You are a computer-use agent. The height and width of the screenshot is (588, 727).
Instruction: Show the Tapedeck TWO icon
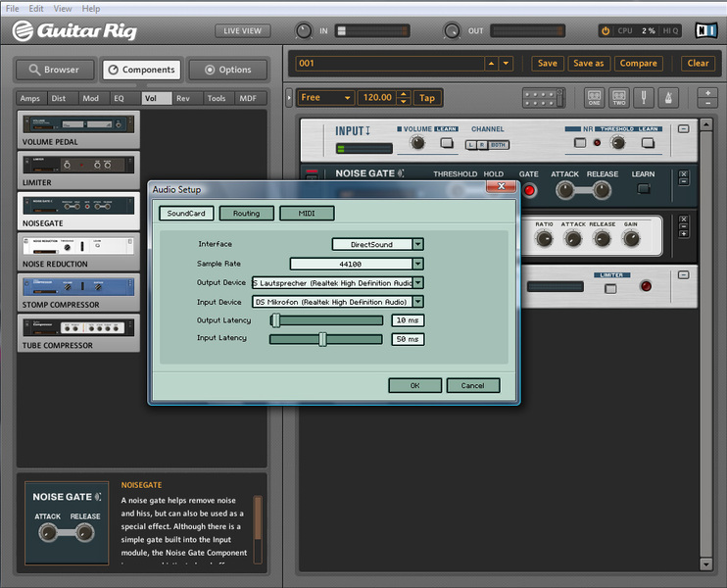coord(619,98)
